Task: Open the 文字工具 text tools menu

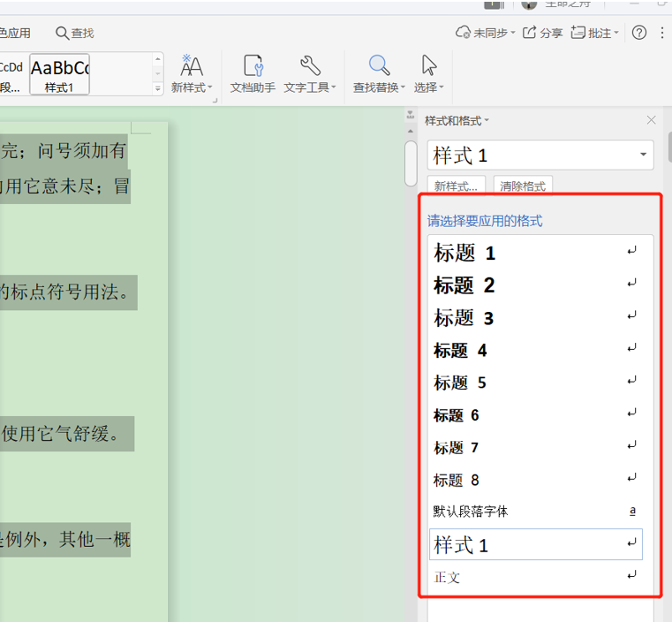Action: 309,73
